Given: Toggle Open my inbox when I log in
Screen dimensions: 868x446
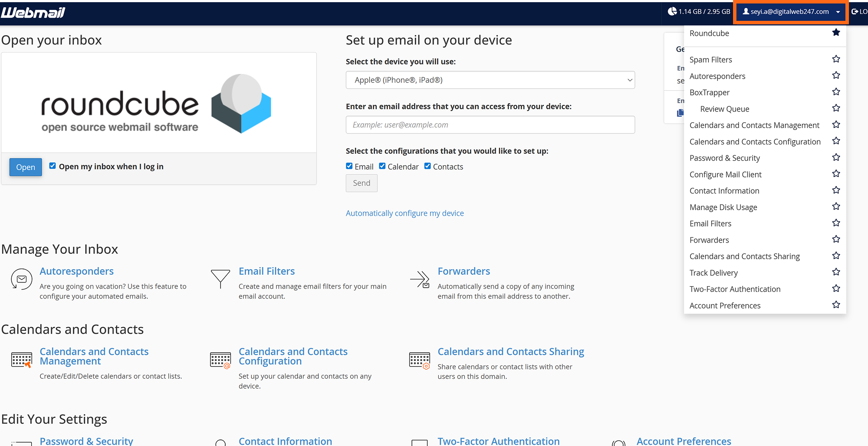Looking at the screenshot, I should pos(53,166).
